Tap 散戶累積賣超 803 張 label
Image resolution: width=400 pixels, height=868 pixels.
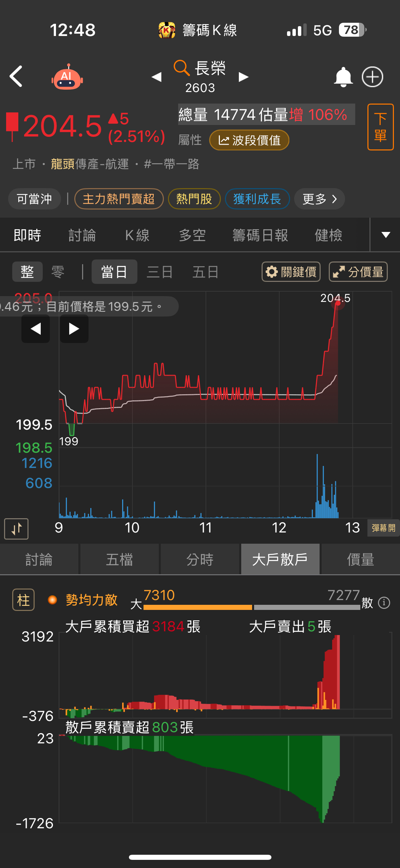129,727
